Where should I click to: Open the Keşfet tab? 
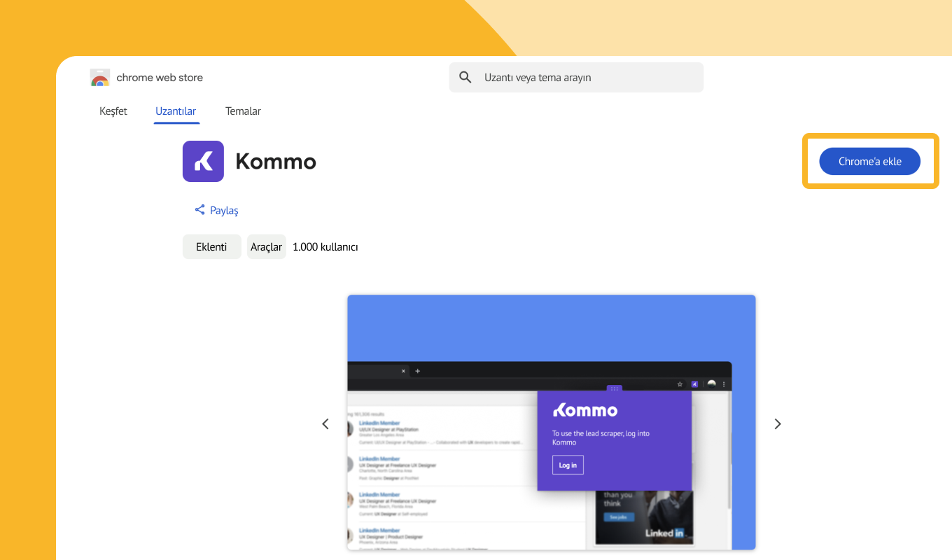coord(113,111)
